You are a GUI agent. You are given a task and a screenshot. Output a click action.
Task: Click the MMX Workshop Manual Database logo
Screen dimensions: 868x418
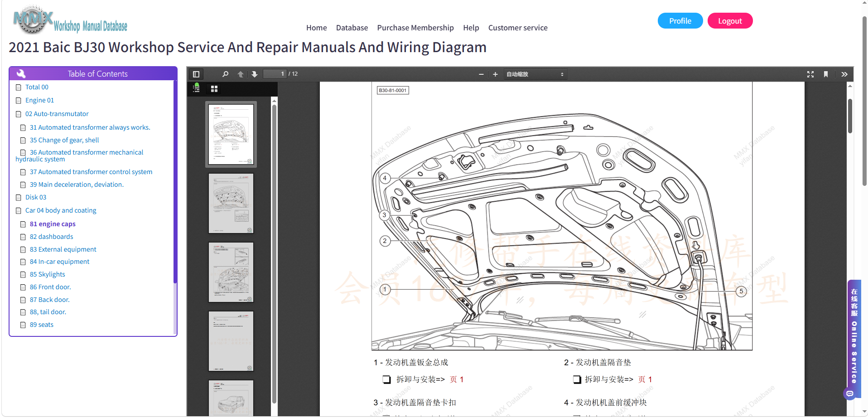coord(70,20)
